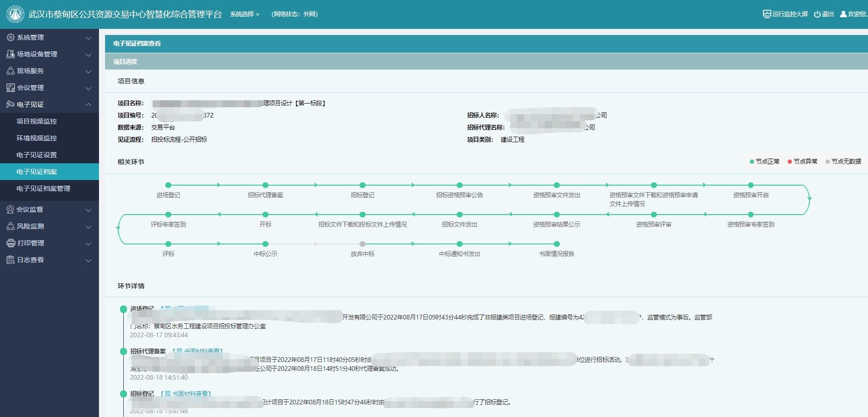Click the 项目进度 section header

(487, 62)
